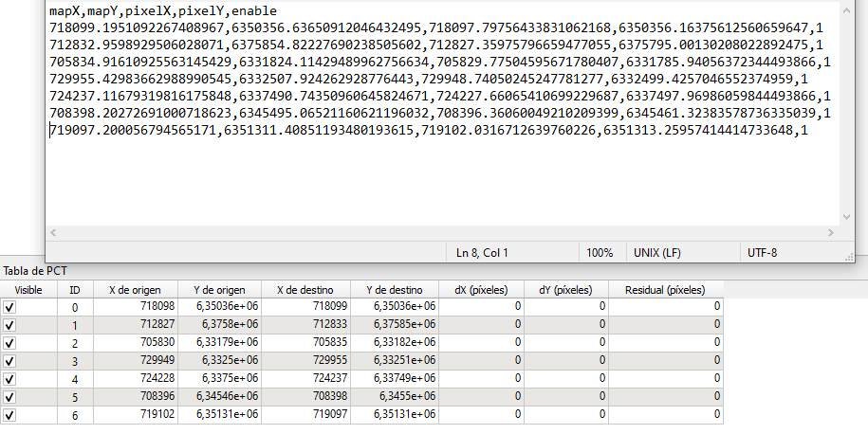Sort table by ID column header
The image size is (868, 434).
(75, 290)
